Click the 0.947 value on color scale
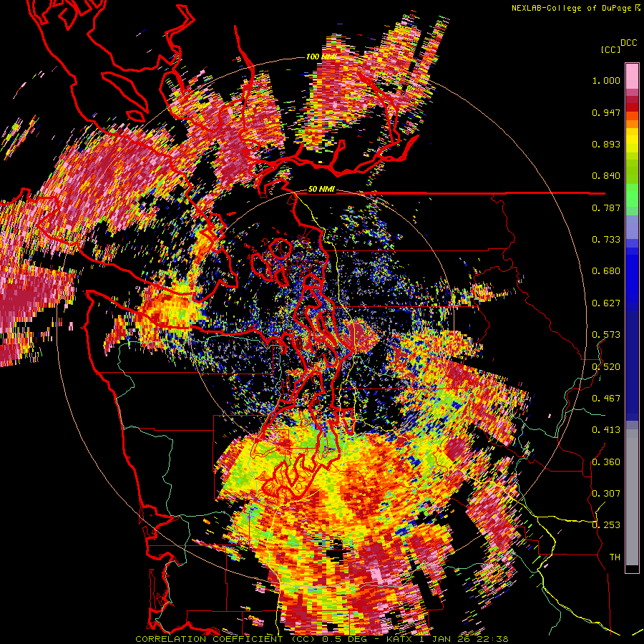Viewport: 644px width, 644px height. 606,112
